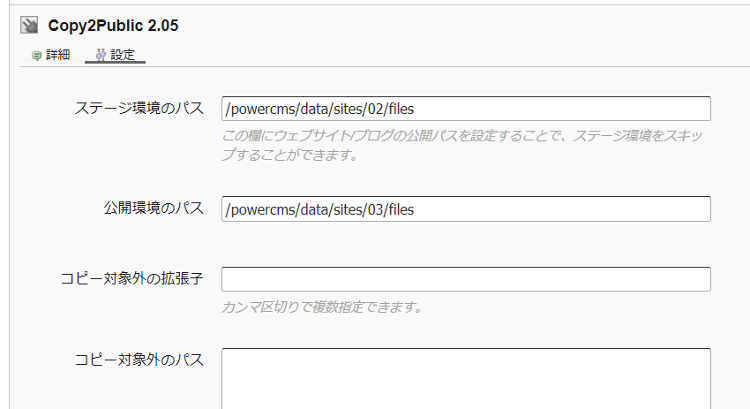
Task: Click the コピー対象外のパス label
Action: click(x=139, y=358)
